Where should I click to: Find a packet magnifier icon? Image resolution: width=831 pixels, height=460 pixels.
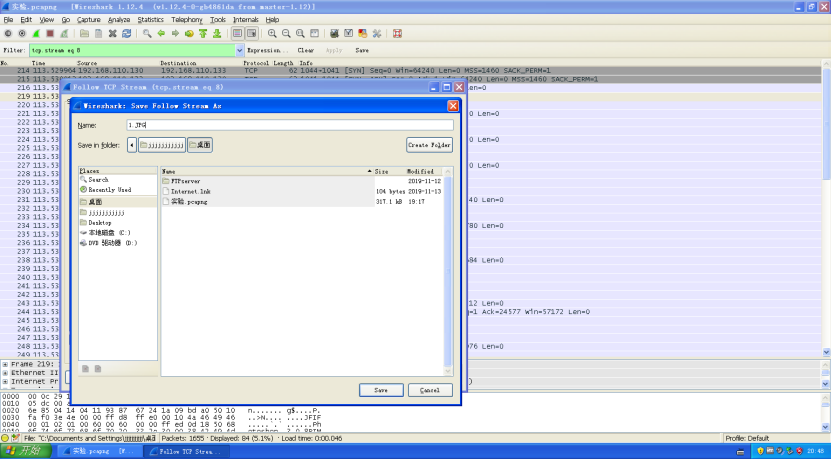click(147, 33)
